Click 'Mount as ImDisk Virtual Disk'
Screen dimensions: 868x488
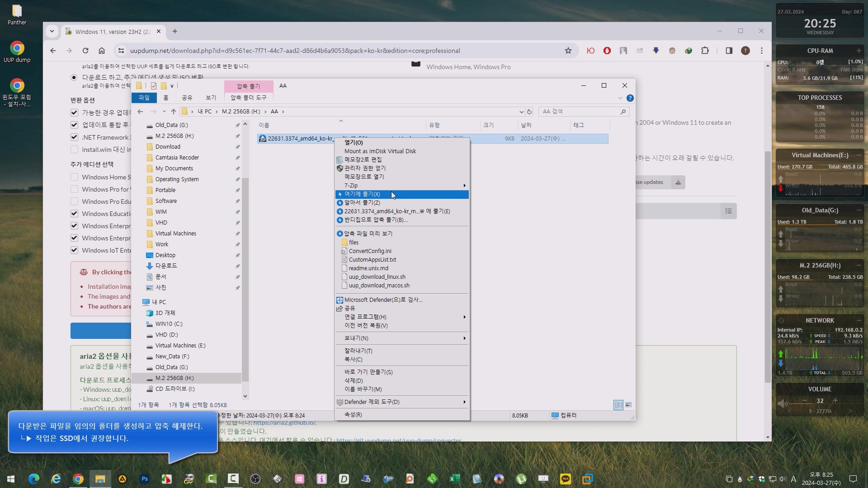tap(402, 151)
